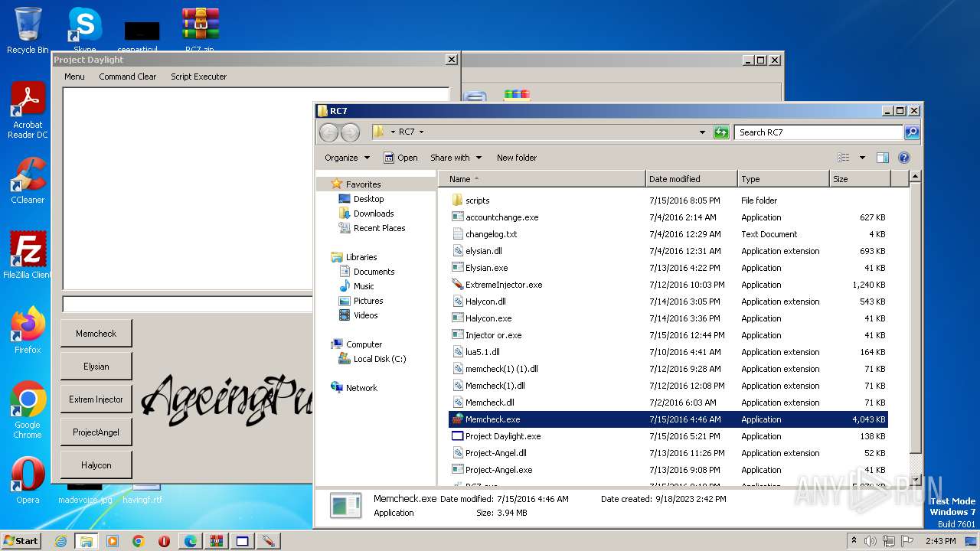Open the Recycle Bin desktop icon

pos(28,31)
